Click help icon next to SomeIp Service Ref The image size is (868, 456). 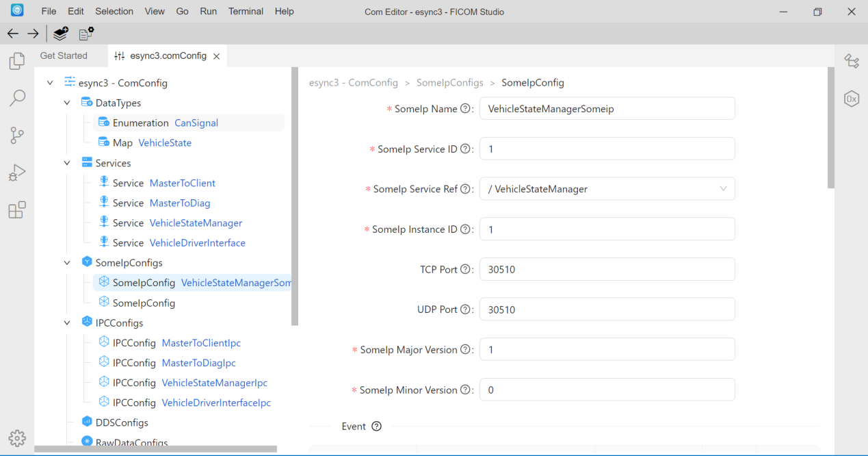tap(466, 189)
